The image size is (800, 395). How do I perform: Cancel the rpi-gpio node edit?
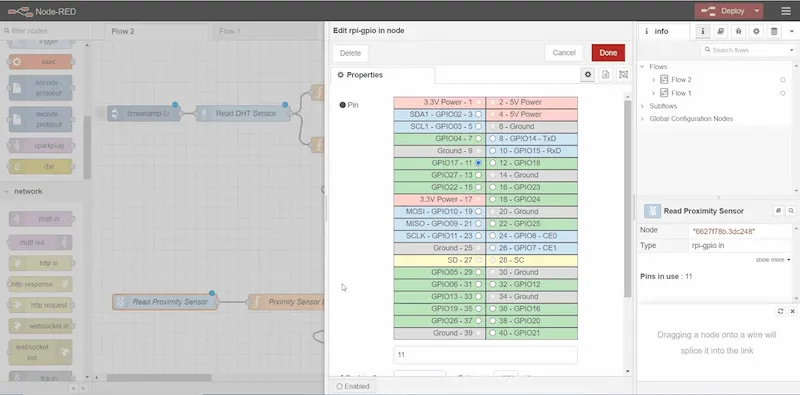[x=564, y=53]
